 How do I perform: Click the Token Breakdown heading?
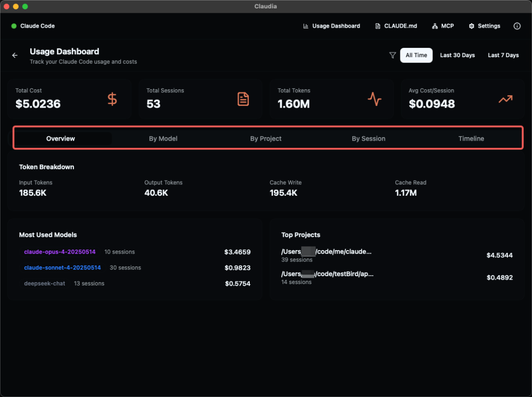point(46,167)
